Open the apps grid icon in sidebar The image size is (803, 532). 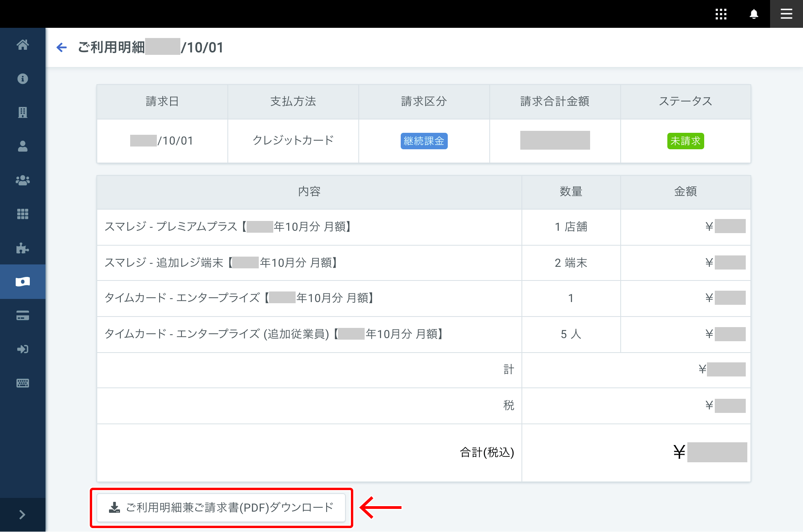[x=23, y=214]
